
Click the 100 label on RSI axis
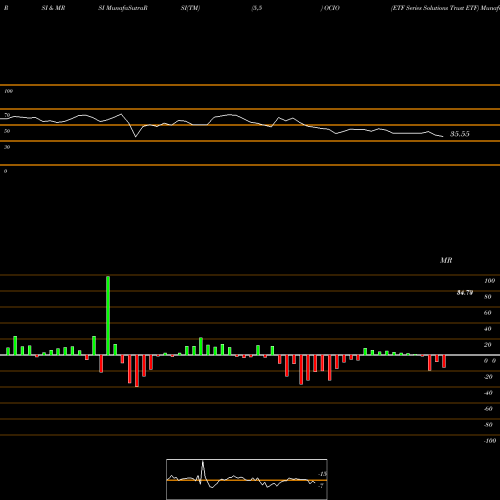(8, 91)
